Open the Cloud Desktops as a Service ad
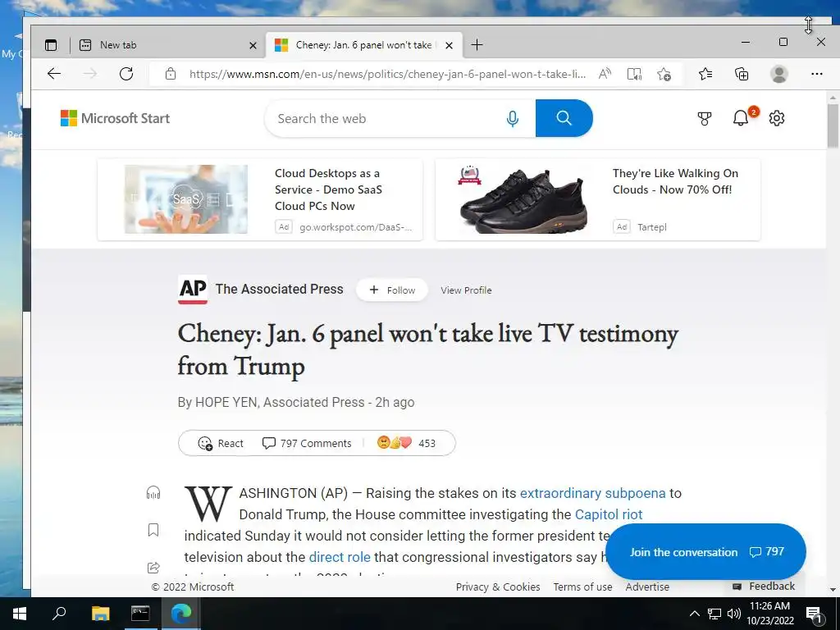The width and height of the screenshot is (840, 630). pyautogui.click(x=260, y=199)
